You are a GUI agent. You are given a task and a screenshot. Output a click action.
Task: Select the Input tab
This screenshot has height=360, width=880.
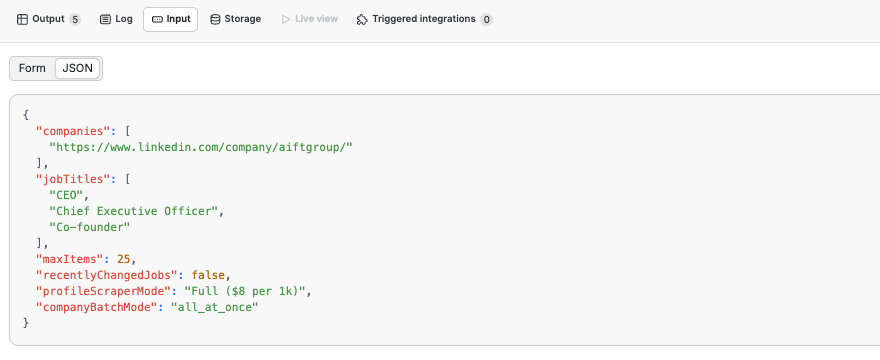point(171,19)
